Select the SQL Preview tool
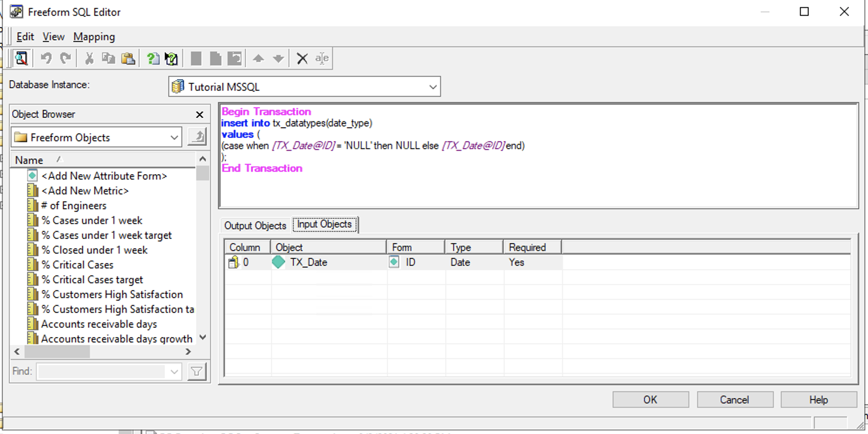 point(21,58)
